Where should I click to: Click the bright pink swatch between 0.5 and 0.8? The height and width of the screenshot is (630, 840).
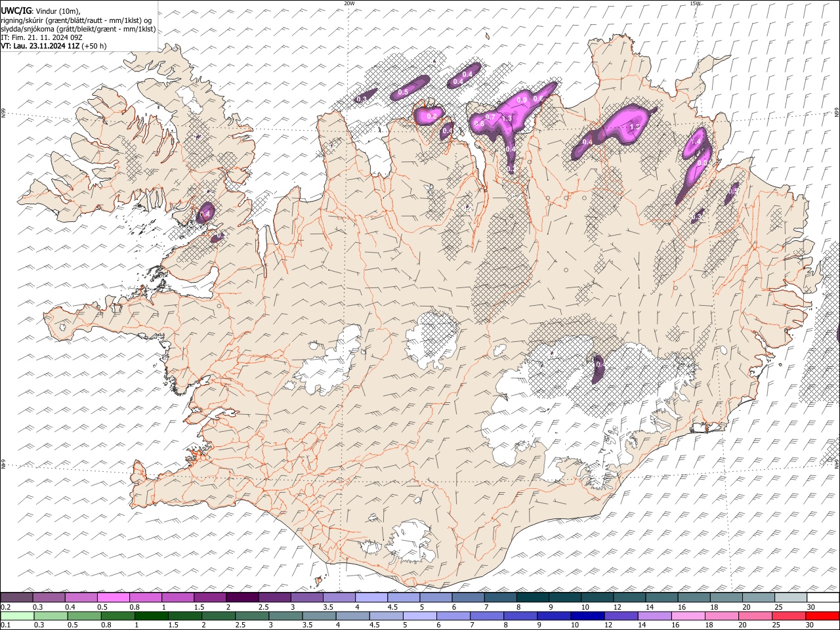113,597
